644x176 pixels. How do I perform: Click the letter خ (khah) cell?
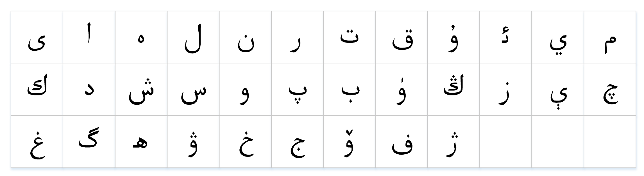click(245, 142)
